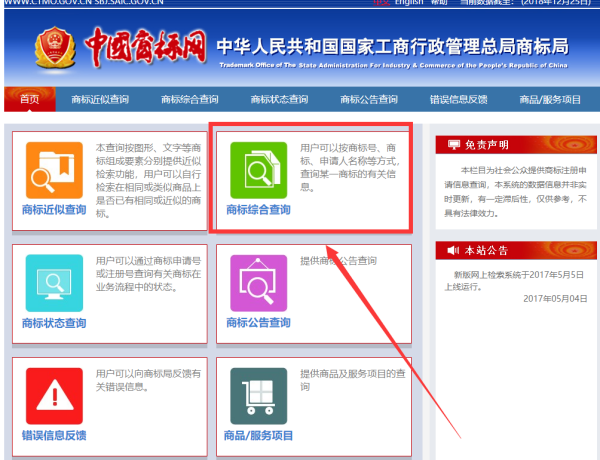
Task: Follow the 商标状态查询 card title link
Action: (54, 323)
